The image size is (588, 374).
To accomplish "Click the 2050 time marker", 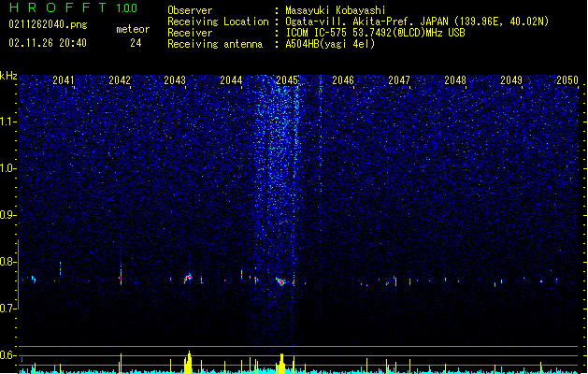I will 567,79.
